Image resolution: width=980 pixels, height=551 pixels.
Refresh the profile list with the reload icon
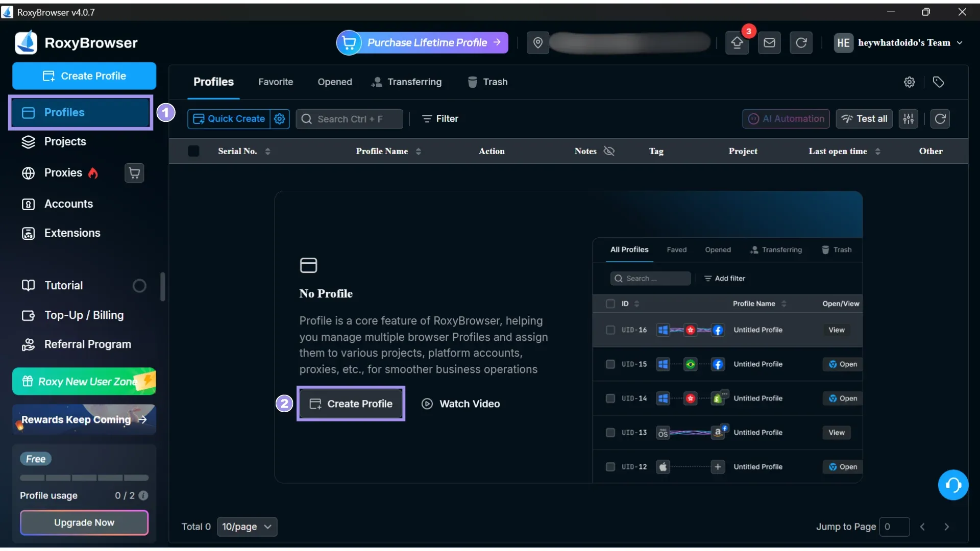pyautogui.click(x=940, y=119)
